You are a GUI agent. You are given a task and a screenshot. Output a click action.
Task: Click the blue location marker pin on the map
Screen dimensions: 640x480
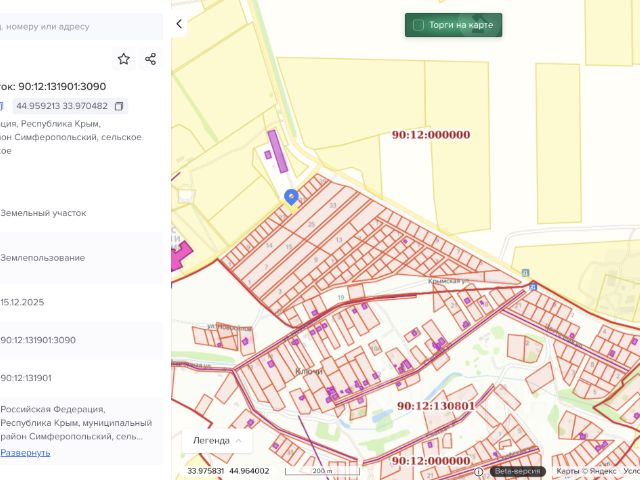(291, 197)
